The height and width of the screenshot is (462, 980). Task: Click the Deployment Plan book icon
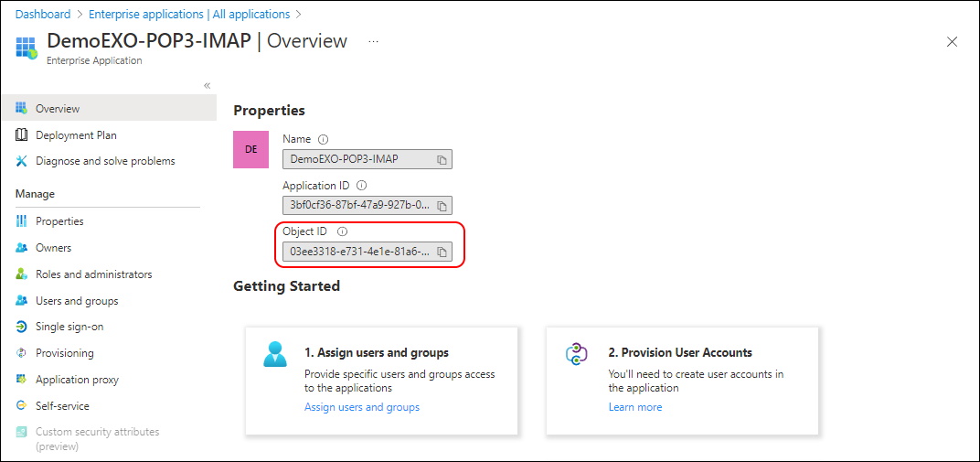point(22,135)
